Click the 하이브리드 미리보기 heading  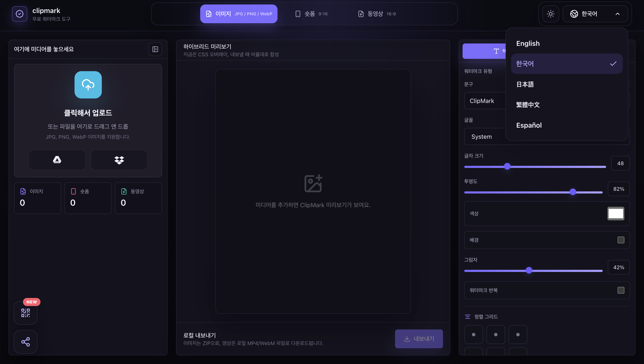tap(207, 46)
